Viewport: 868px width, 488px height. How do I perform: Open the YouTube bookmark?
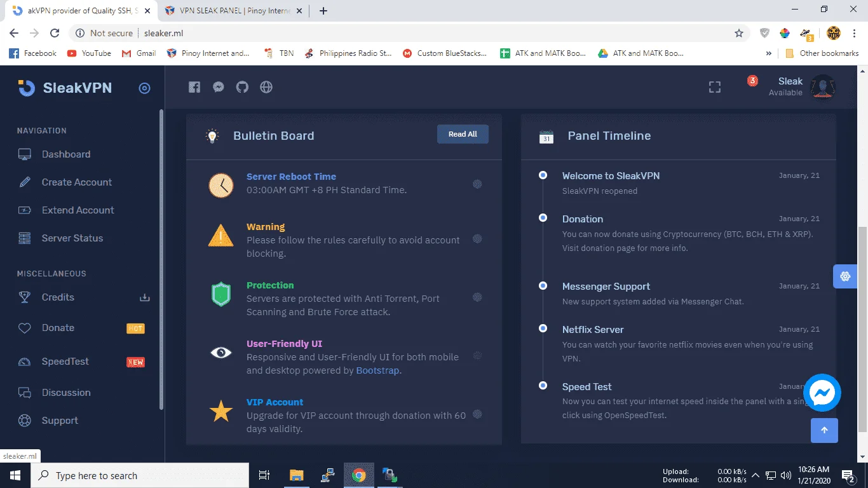click(x=89, y=53)
